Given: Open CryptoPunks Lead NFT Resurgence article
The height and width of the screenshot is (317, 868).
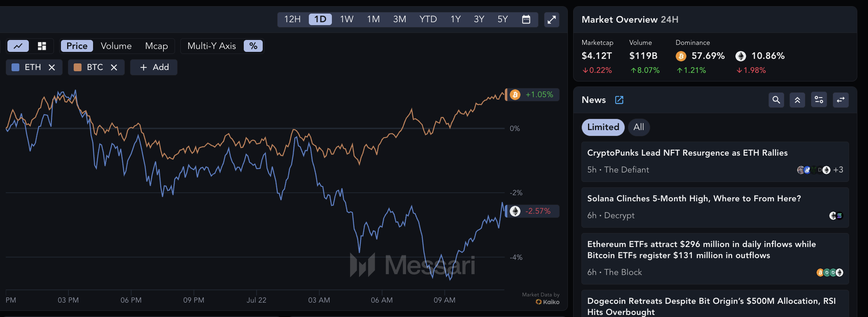Looking at the screenshot, I should click(x=715, y=162).
